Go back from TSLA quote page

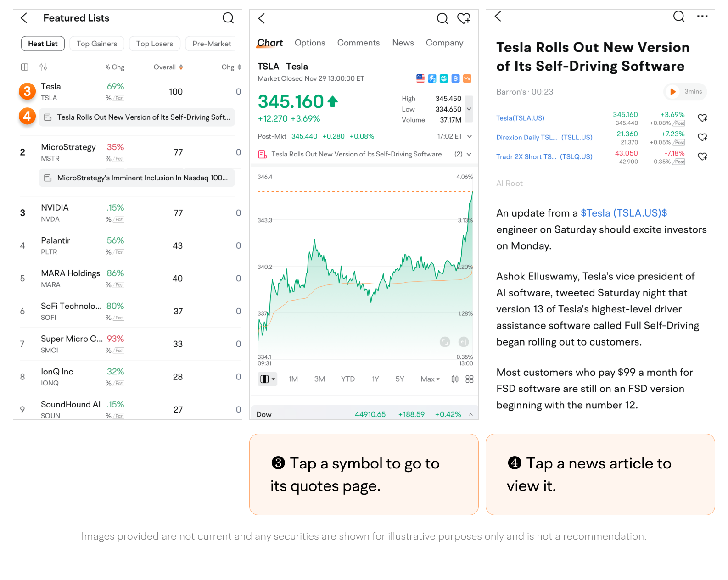(x=262, y=18)
